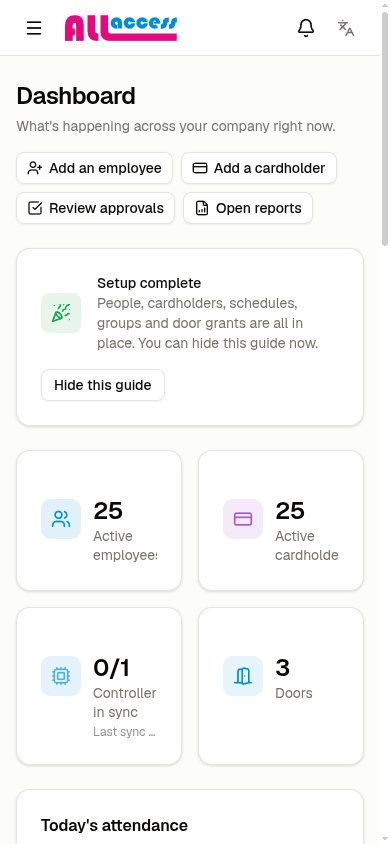This screenshot has height=844, width=390.
Task: Open the 3 Doors stat card
Action: pyautogui.click(x=281, y=686)
